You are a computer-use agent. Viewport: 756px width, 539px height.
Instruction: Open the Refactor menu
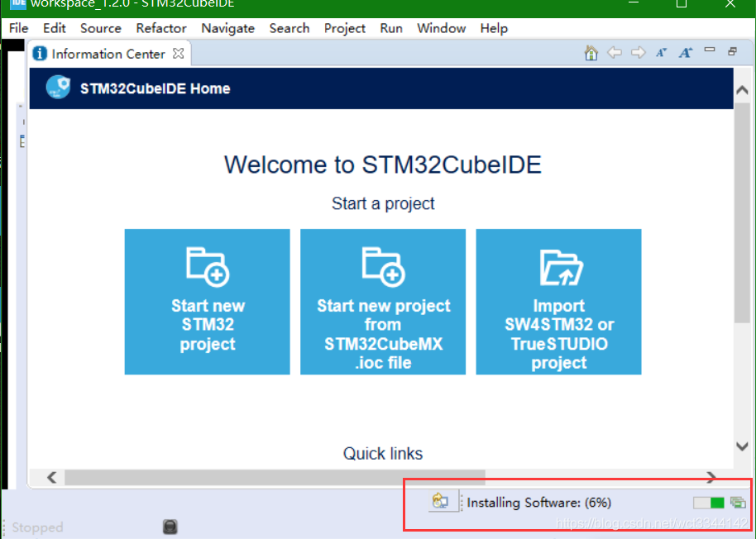pyautogui.click(x=161, y=28)
